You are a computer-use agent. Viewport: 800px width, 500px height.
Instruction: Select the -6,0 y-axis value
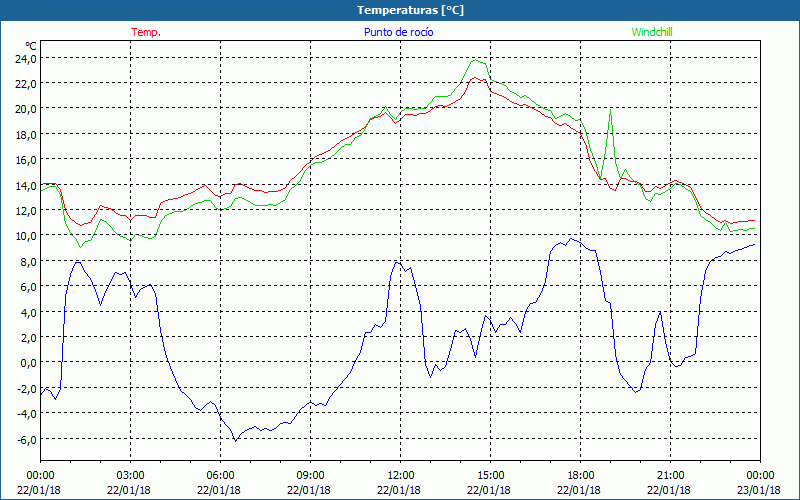(x=27, y=439)
